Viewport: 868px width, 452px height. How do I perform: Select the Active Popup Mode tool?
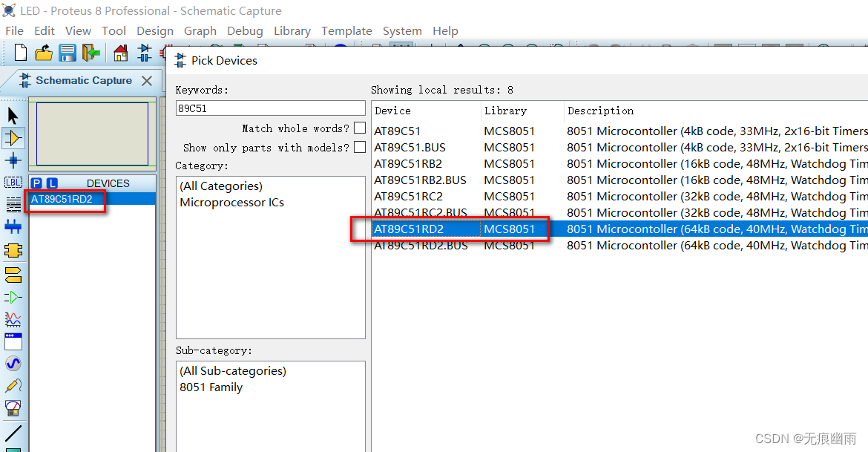pyautogui.click(x=13, y=341)
